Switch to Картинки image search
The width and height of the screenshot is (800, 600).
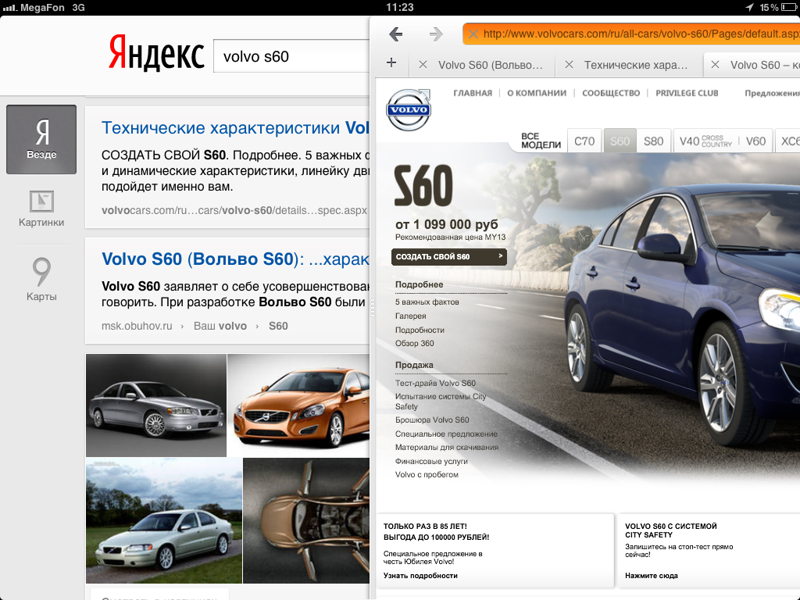(41, 208)
